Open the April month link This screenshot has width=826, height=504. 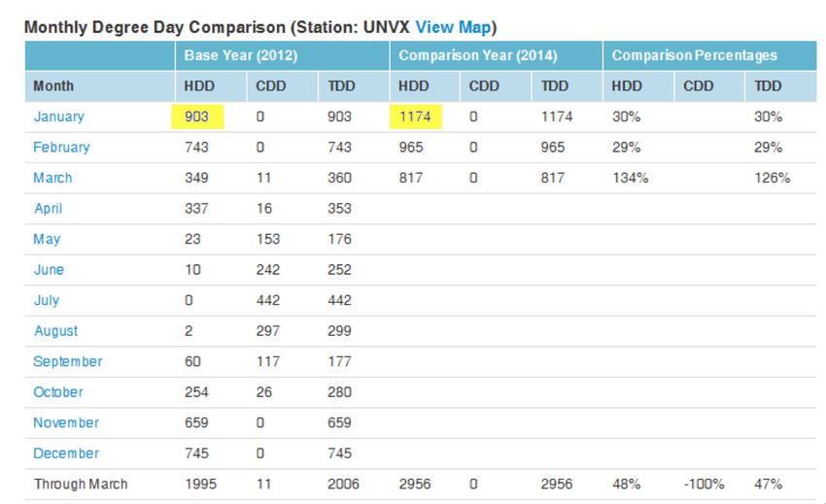48,209
